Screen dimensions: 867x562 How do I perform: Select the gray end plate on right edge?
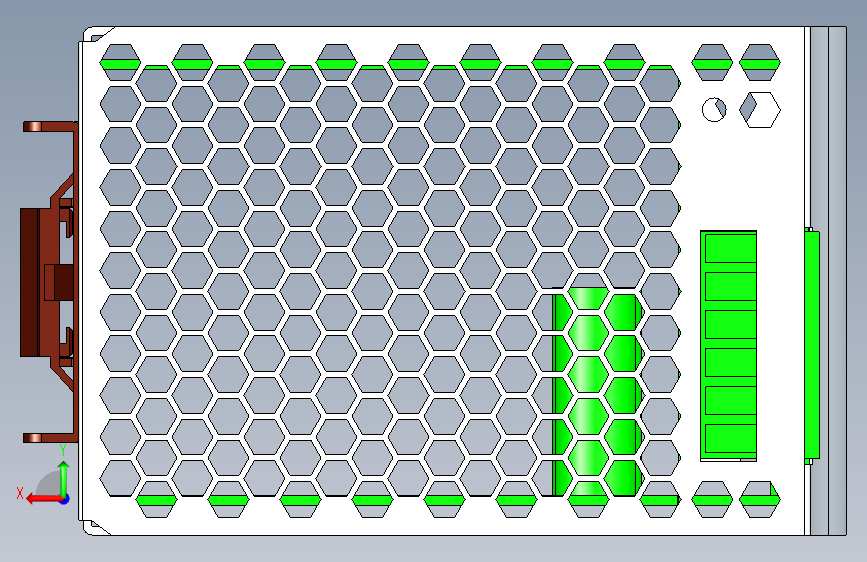(x=828, y=281)
